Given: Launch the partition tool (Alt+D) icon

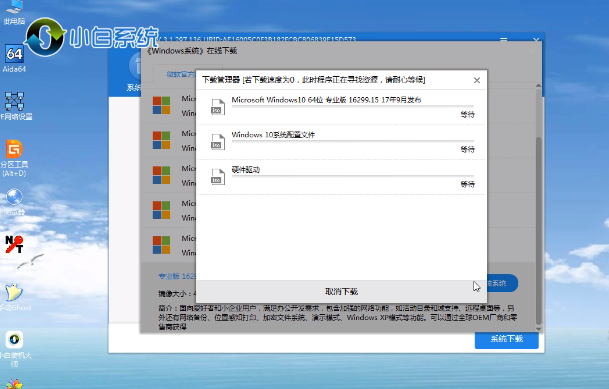Looking at the screenshot, I should pyautogui.click(x=14, y=158).
